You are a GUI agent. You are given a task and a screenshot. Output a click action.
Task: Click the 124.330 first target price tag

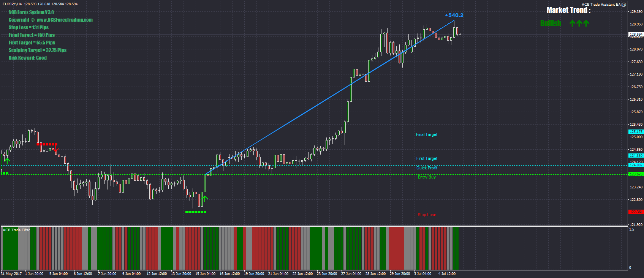click(x=636, y=156)
